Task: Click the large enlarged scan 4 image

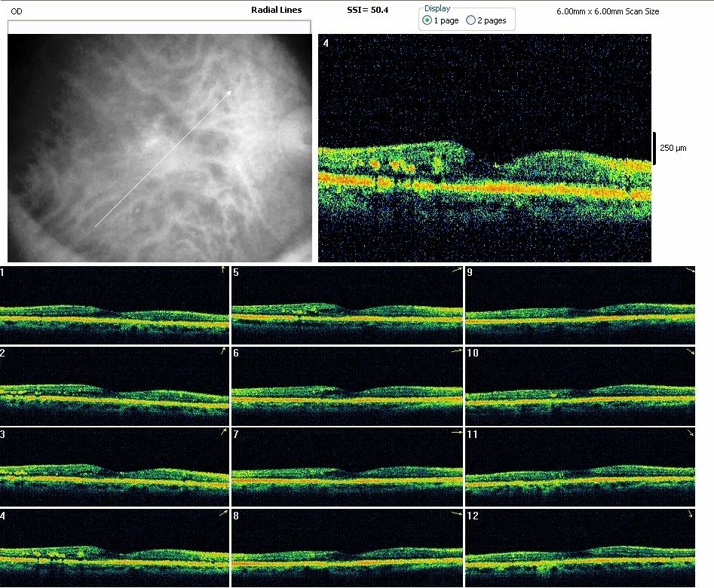Action: [x=484, y=149]
